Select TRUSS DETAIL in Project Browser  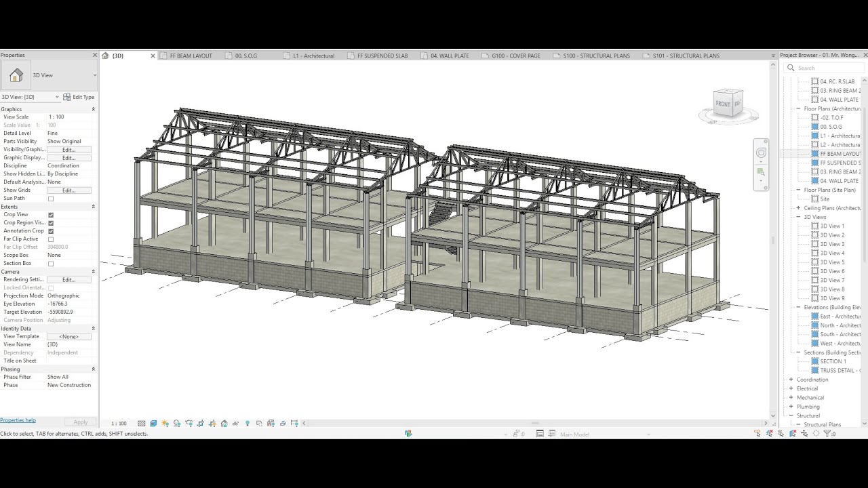[x=840, y=371]
